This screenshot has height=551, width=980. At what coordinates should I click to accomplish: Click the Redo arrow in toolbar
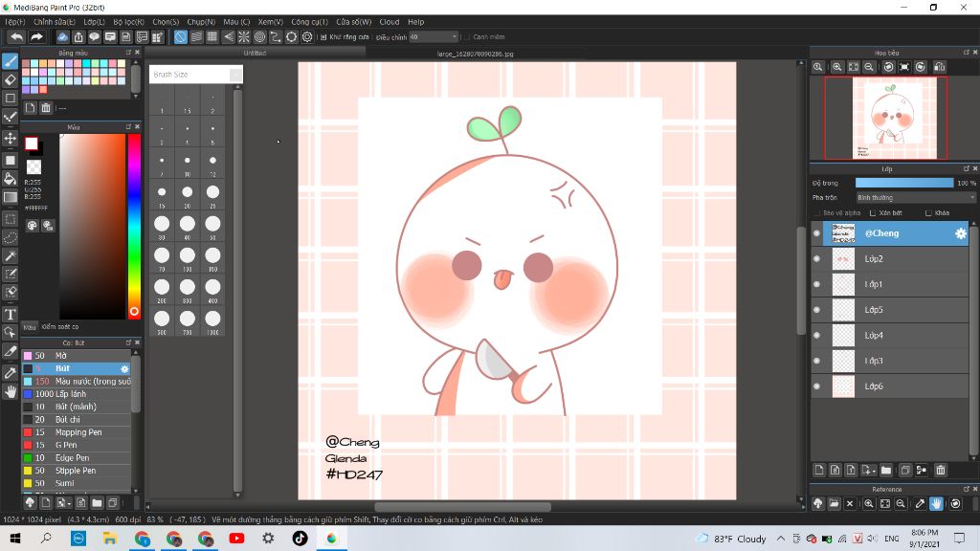[x=36, y=37]
